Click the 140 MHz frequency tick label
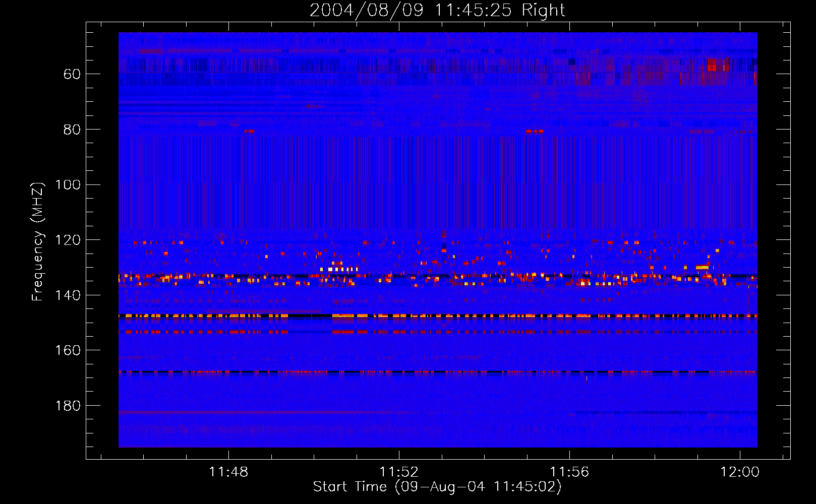The height and width of the screenshot is (504, 816). point(68,295)
